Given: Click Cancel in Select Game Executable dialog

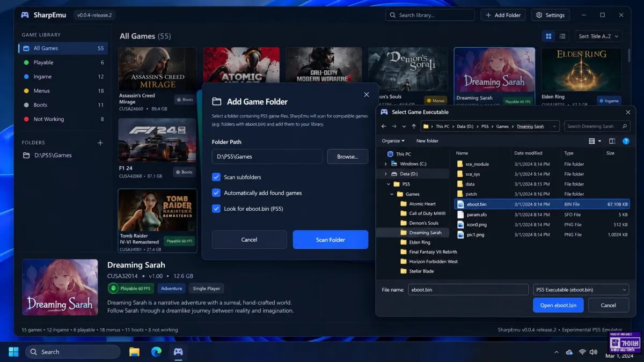Looking at the screenshot, I should coord(608,305).
